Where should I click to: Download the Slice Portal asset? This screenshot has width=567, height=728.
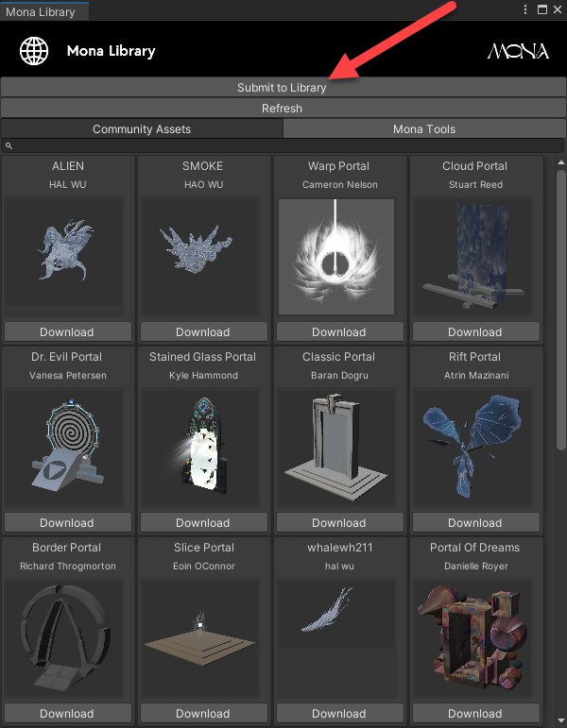pos(203,714)
